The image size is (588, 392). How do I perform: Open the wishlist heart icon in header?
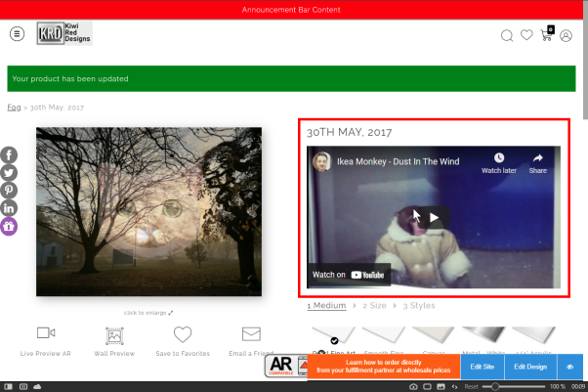point(526,35)
